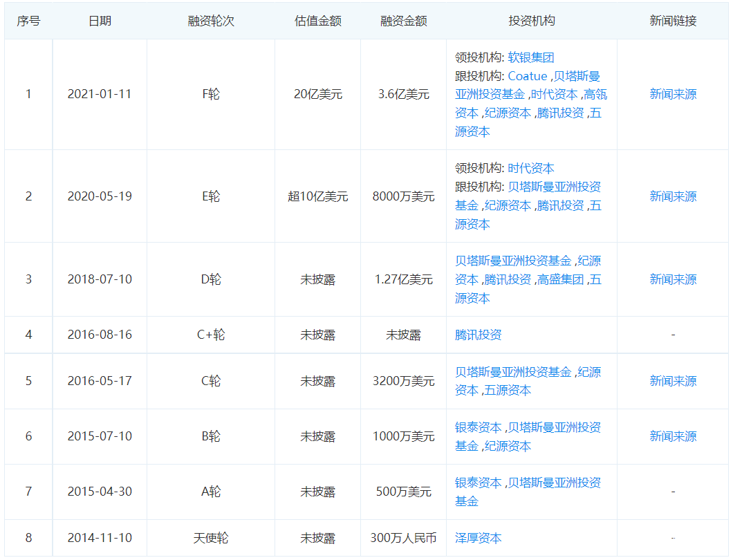The image size is (733, 560).
Task: Click the 融资轮次 column header
Action: pos(211,21)
